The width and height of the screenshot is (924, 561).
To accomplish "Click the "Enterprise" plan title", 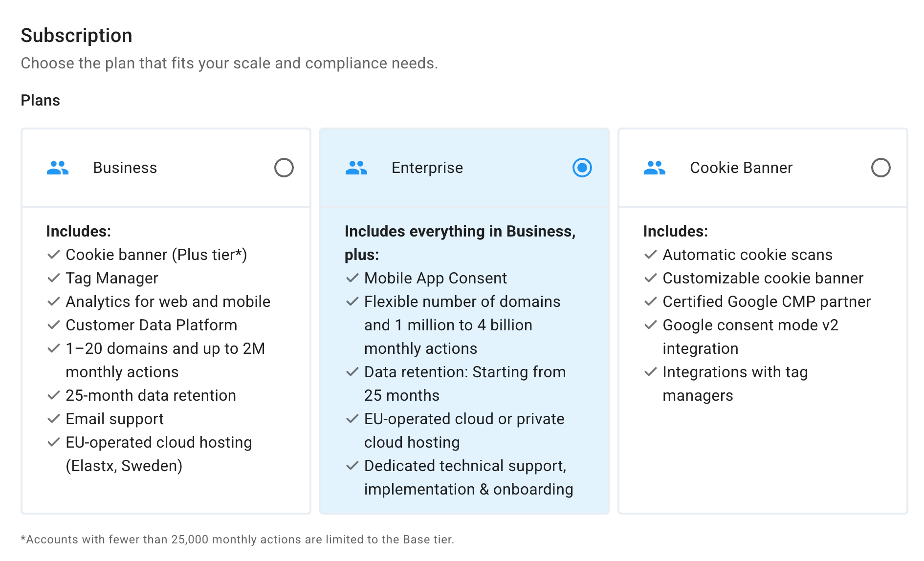I will click(427, 168).
